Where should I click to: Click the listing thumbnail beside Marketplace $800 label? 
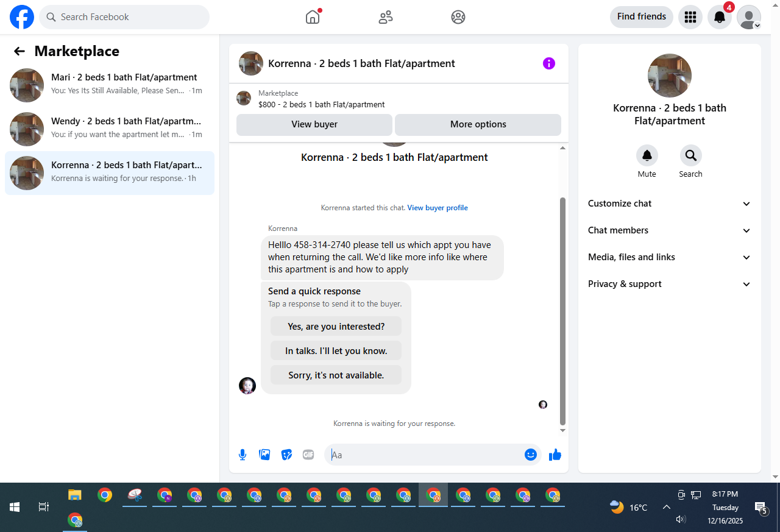(244, 98)
